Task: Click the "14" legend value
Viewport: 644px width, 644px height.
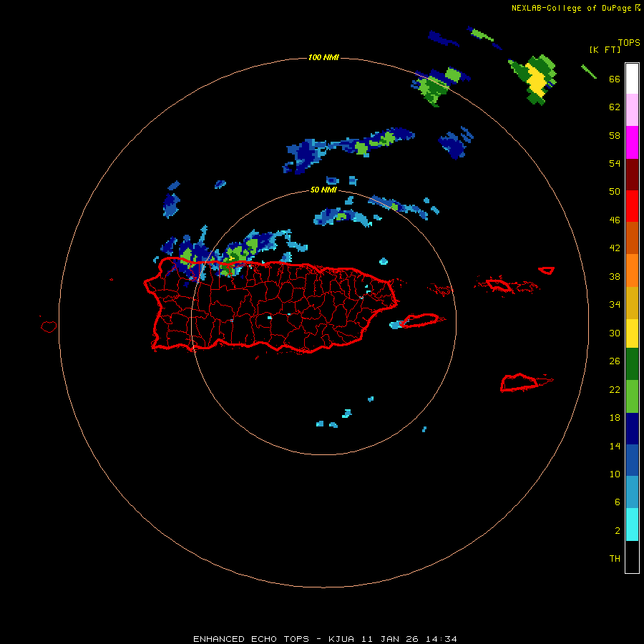Action: point(615,446)
